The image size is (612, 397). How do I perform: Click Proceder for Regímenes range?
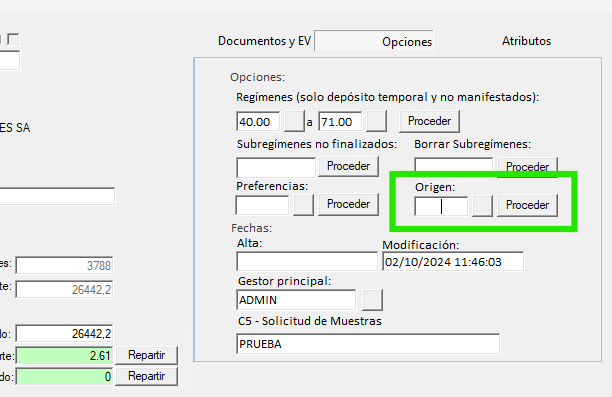click(429, 121)
